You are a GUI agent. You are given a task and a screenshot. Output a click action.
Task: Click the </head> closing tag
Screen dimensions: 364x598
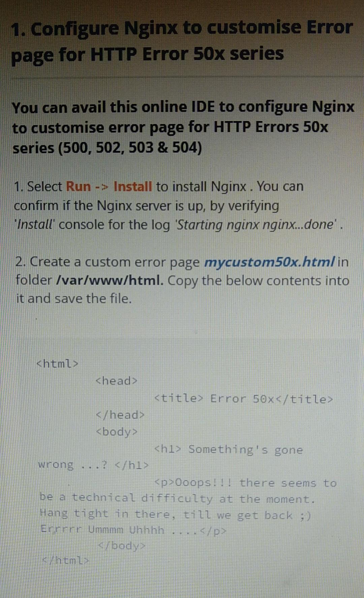[120, 415]
